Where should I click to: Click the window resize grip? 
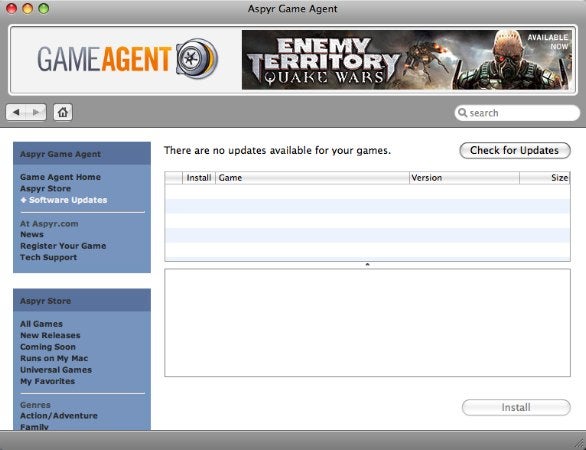(580, 444)
